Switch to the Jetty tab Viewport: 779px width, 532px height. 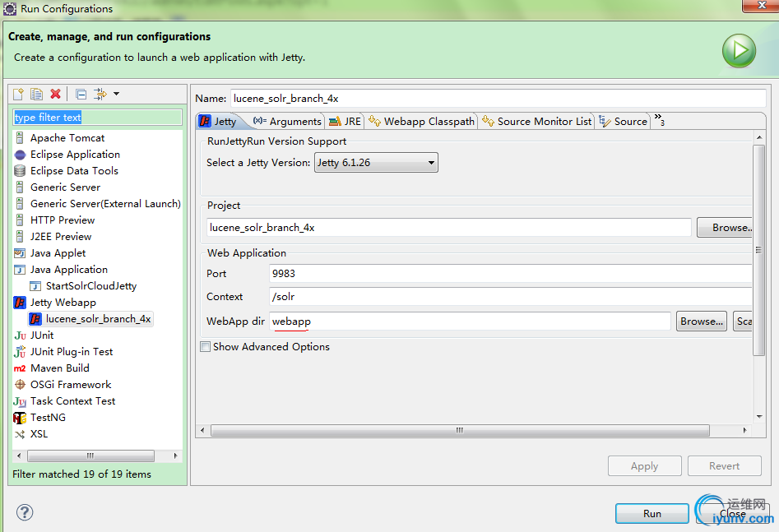pyautogui.click(x=218, y=121)
